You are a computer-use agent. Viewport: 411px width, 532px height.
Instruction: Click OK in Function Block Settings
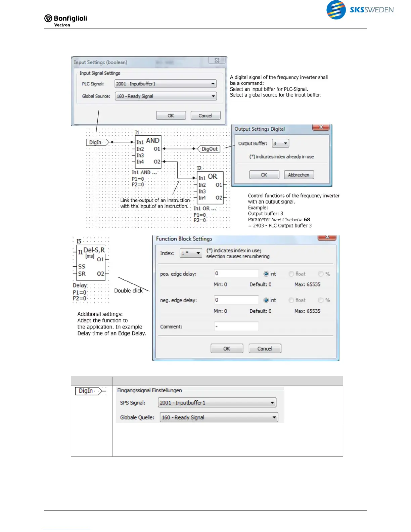(227, 349)
